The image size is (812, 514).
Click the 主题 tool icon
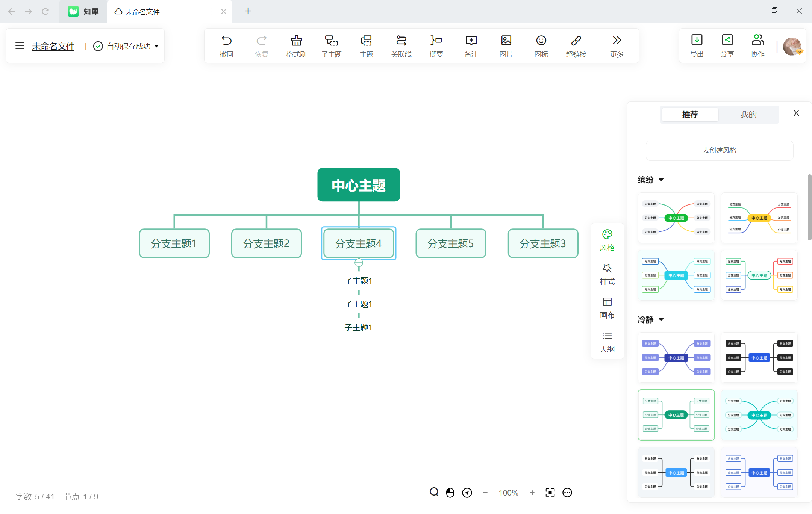(x=367, y=45)
